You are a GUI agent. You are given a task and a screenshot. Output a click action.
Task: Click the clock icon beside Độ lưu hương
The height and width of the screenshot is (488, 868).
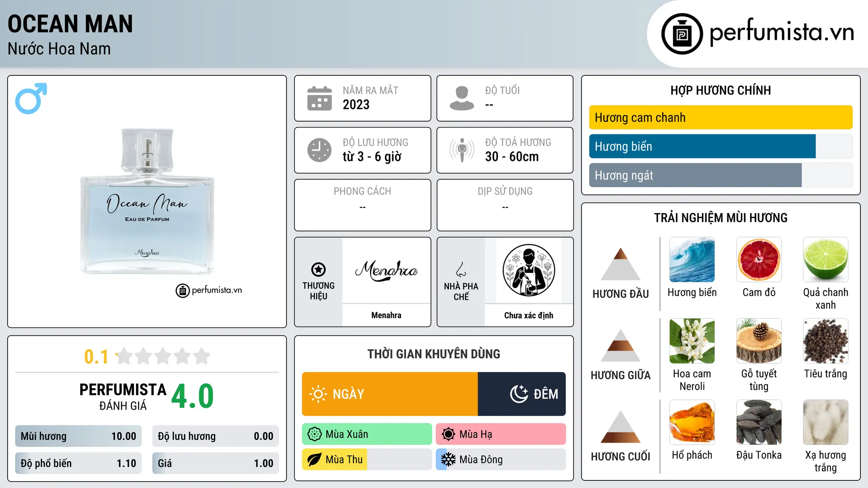tap(319, 150)
